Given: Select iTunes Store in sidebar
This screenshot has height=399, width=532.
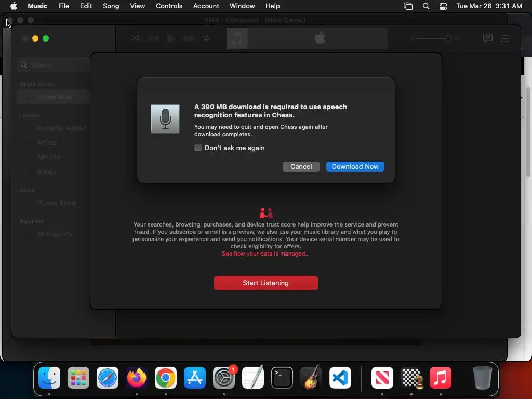Looking at the screenshot, I should point(56,203).
